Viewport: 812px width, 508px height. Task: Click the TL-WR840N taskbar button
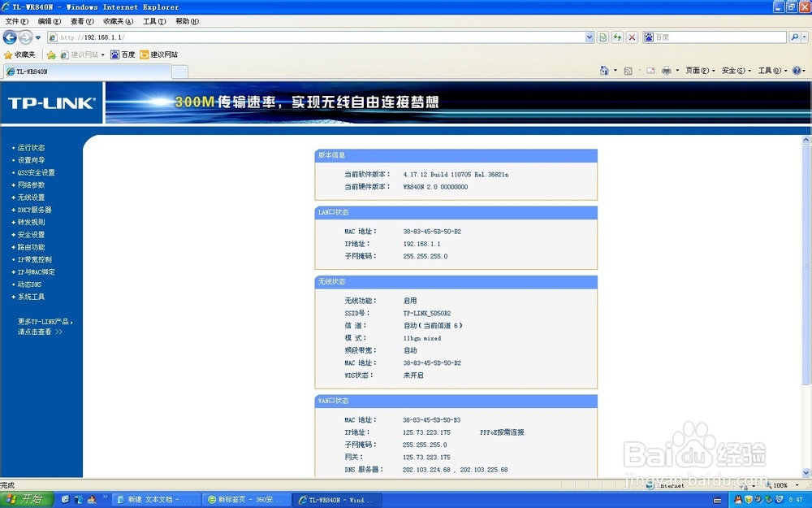(x=337, y=500)
